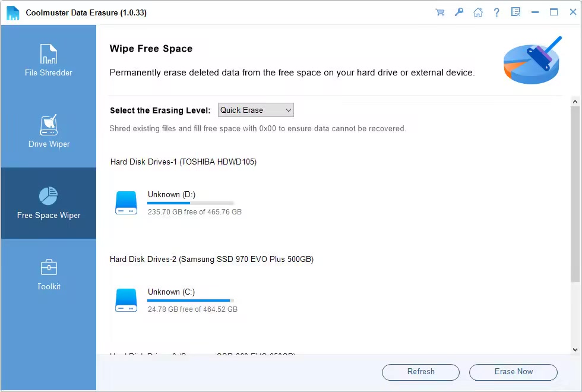Switch to Drive Wiper section

point(49,132)
